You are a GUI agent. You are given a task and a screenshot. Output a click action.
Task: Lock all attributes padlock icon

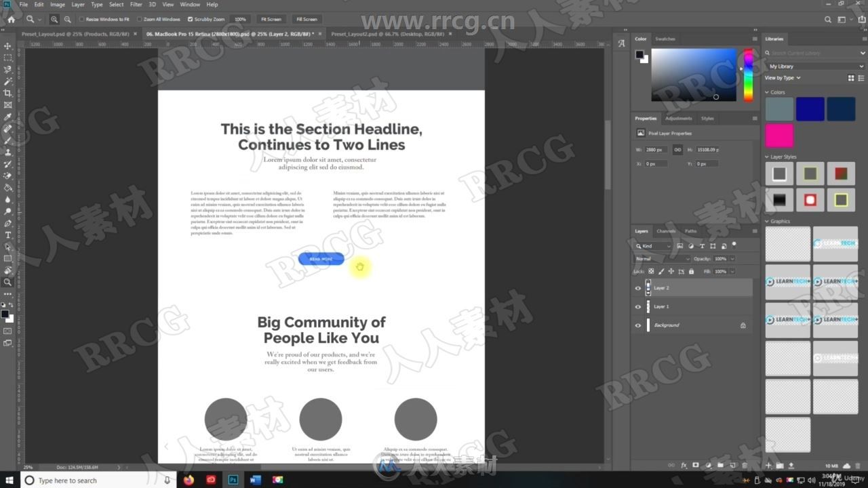click(x=691, y=271)
